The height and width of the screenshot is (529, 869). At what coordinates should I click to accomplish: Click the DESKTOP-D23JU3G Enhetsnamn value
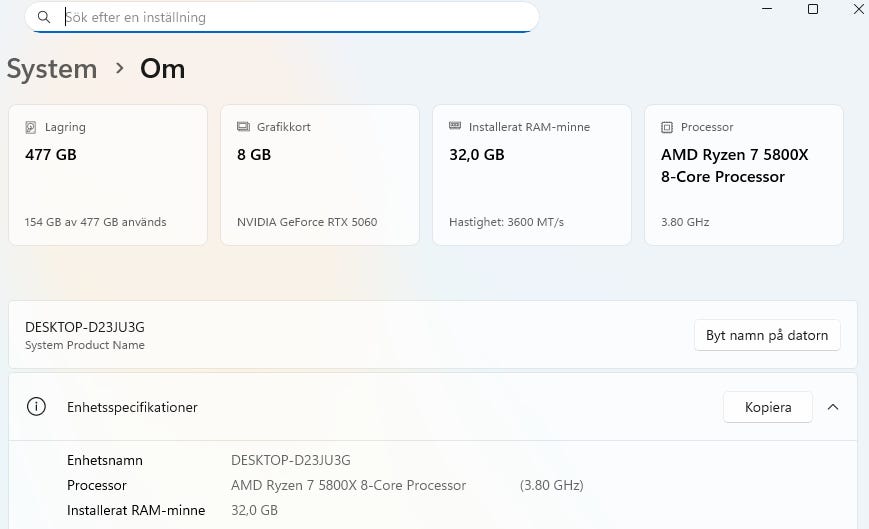click(x=290, y=460)
